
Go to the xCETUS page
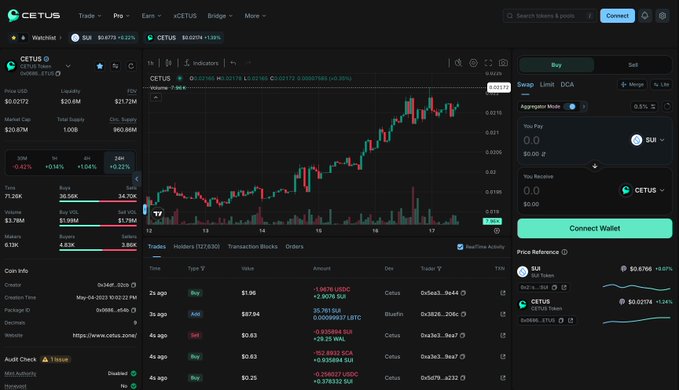185,16
